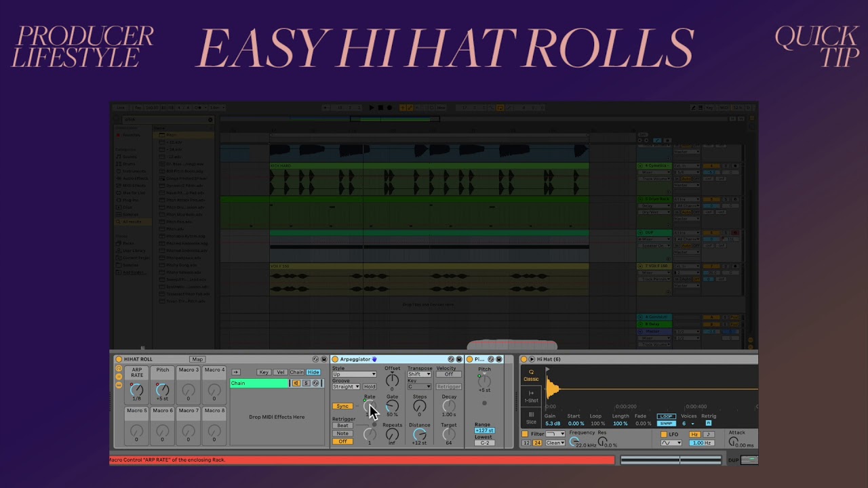Image resolution: width=868 pixels, height=488 pixels.
Task: Open the Chain select editor tab
Action: (x=296, y=372)
